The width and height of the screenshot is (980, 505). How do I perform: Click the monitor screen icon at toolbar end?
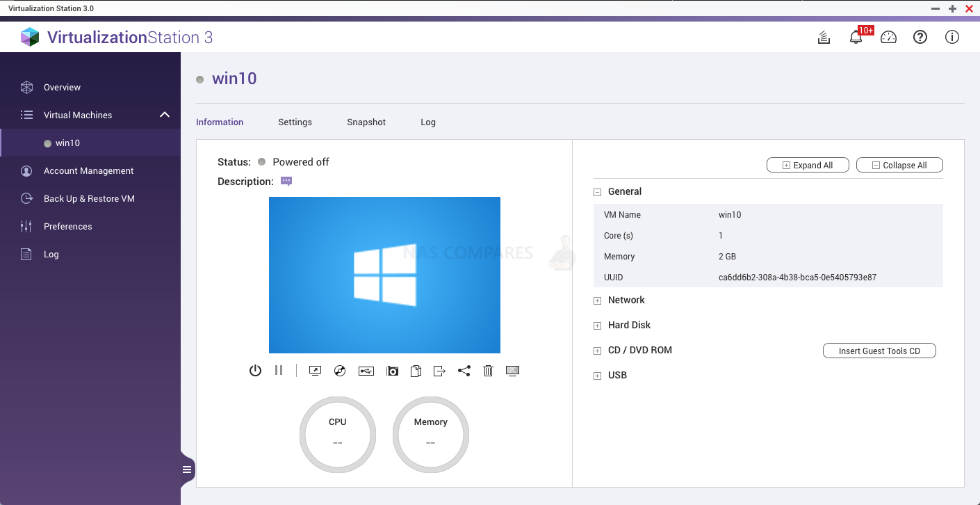(x=512, y=371)
